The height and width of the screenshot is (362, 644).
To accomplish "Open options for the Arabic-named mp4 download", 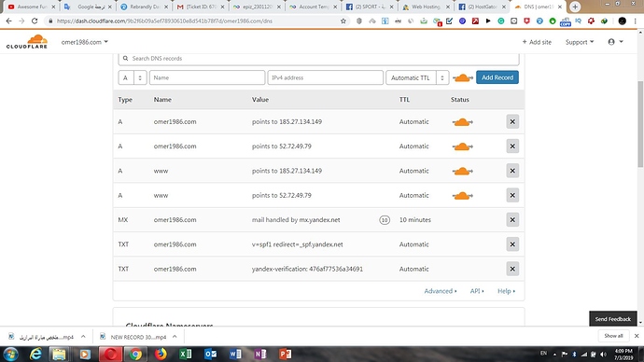I will click(x=83, y=337).
